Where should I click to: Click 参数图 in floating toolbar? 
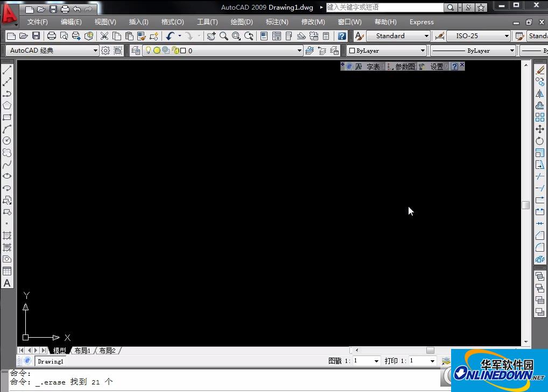click(405, 67)
